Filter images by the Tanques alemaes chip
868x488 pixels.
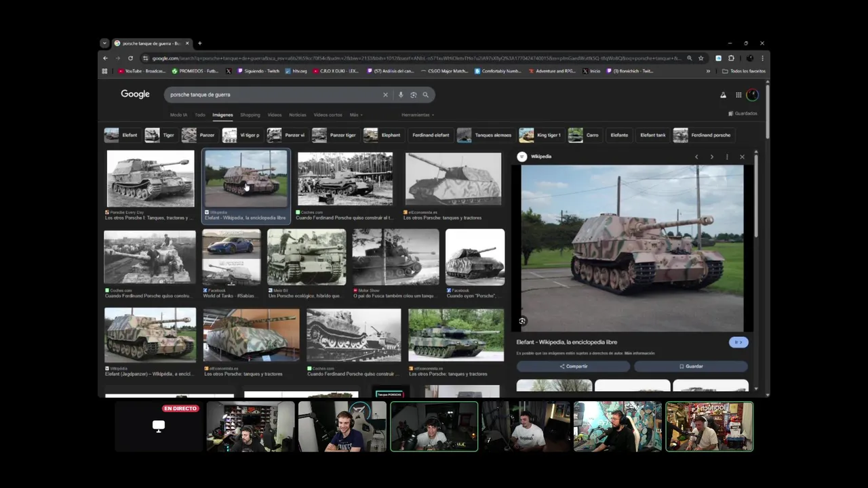point(486,135)
